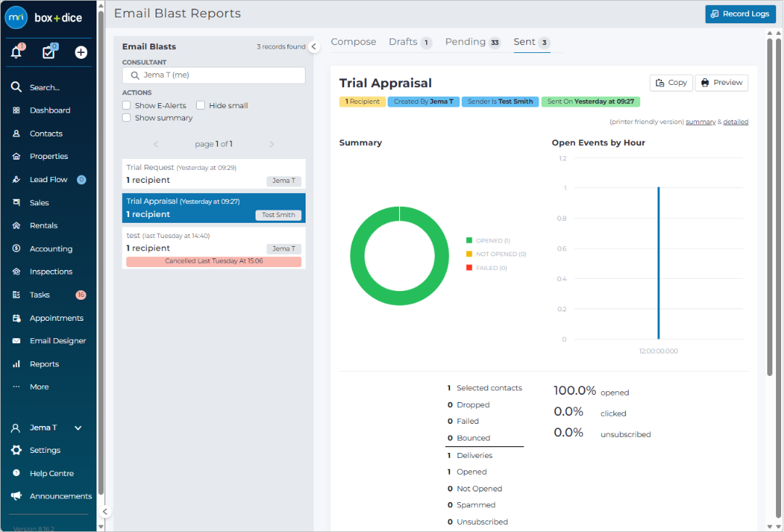The width and height of the screenshot is (784, 532).
Task: Click the Record Logs button
Action: pyautogui.click(x=740, y=14)
